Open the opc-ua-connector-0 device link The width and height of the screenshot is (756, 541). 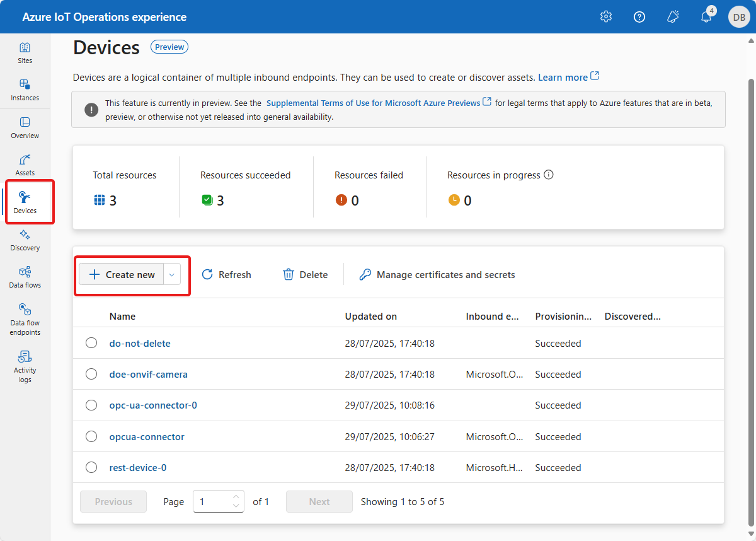tap(153, 405)
